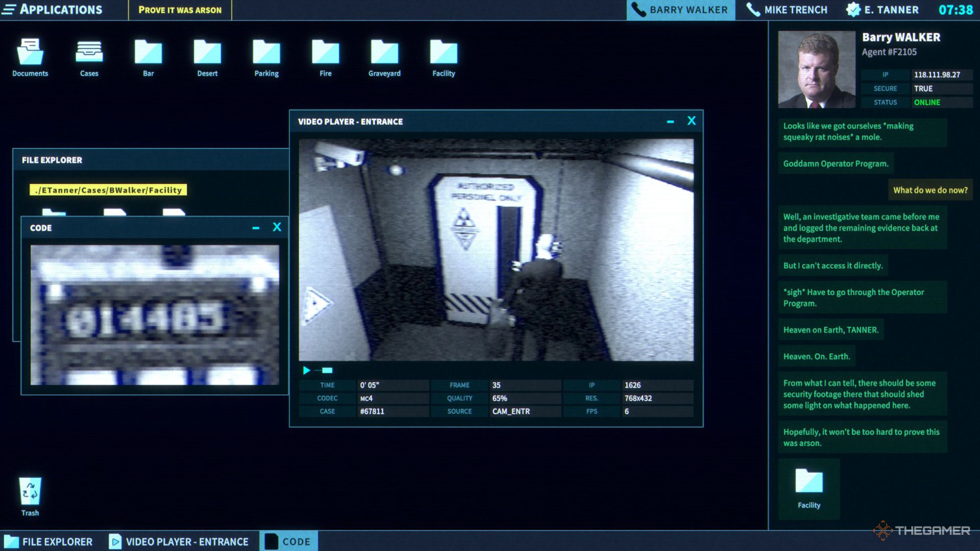Click play button on entrance video

(x=306, y=369)
